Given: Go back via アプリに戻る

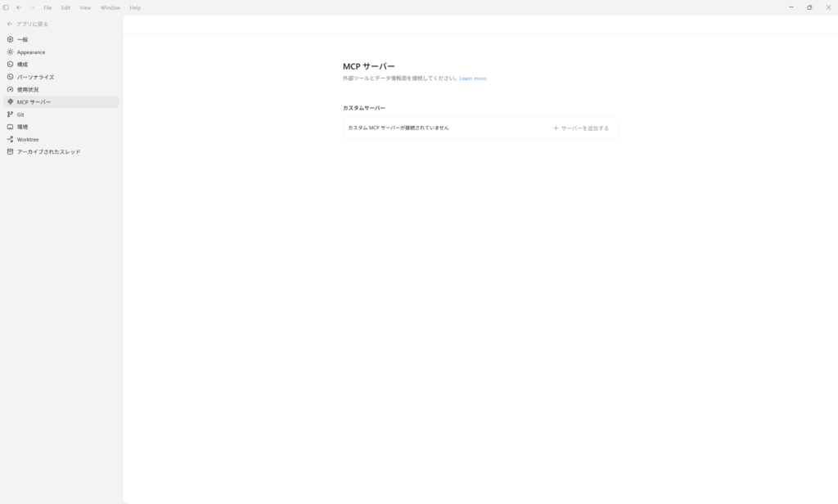Looking at the screenshot, I should pyautogui.click(x=31, y=24).
